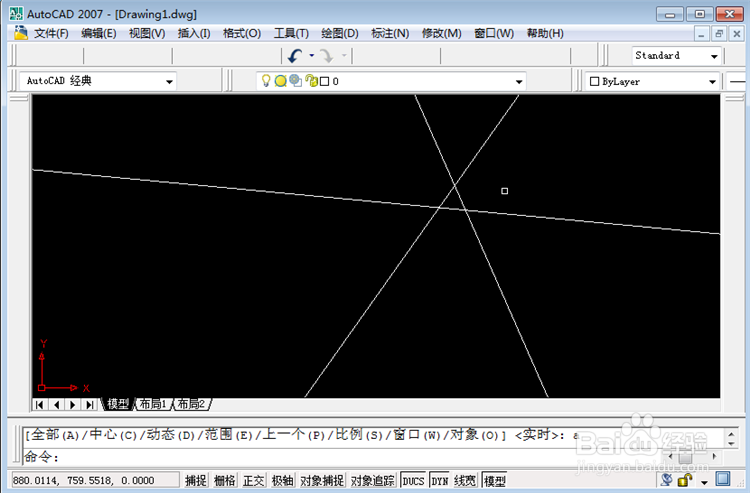Open the AutoCAD 经典 workspace dropdown
Viewport: 750px width, 493px height.
(169, 82)
